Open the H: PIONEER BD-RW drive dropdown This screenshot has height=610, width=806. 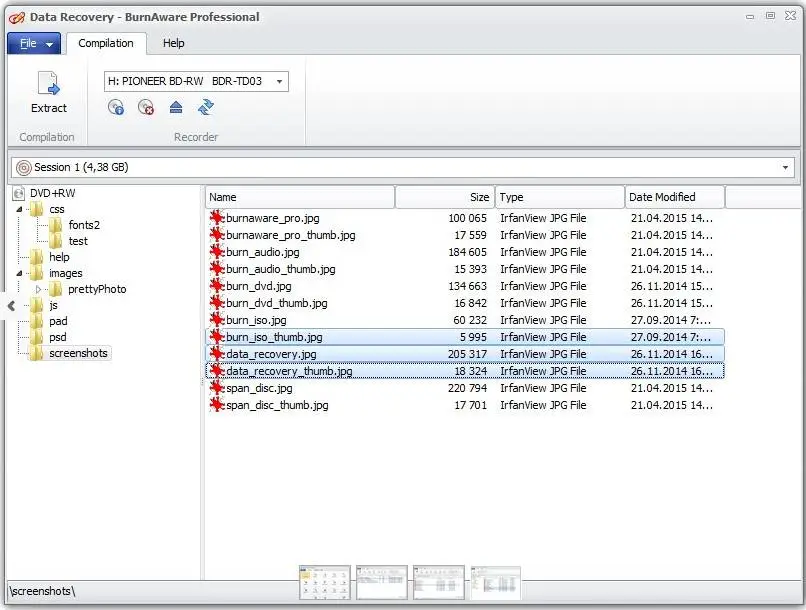coord(279,81)
